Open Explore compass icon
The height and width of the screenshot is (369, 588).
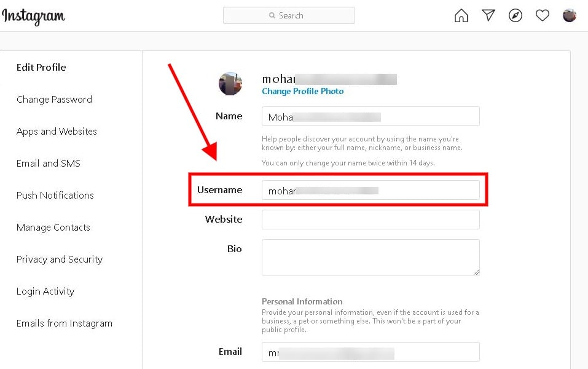[515, 16]
